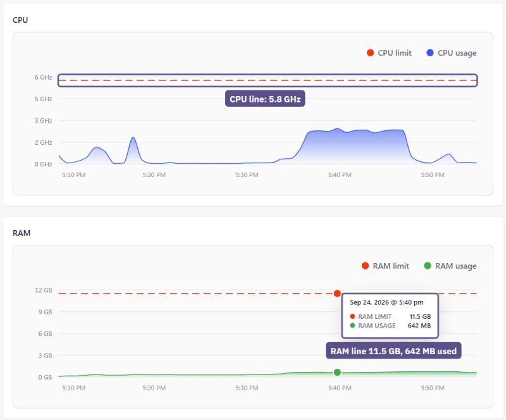This screenshot has height=420, width=506.
Task: Select the green data point on RAM usage line
Action: click(337, 372)
